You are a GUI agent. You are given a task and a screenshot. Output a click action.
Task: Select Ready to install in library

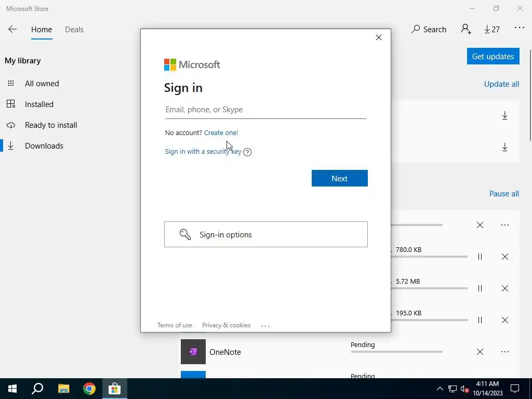(51, 125)
